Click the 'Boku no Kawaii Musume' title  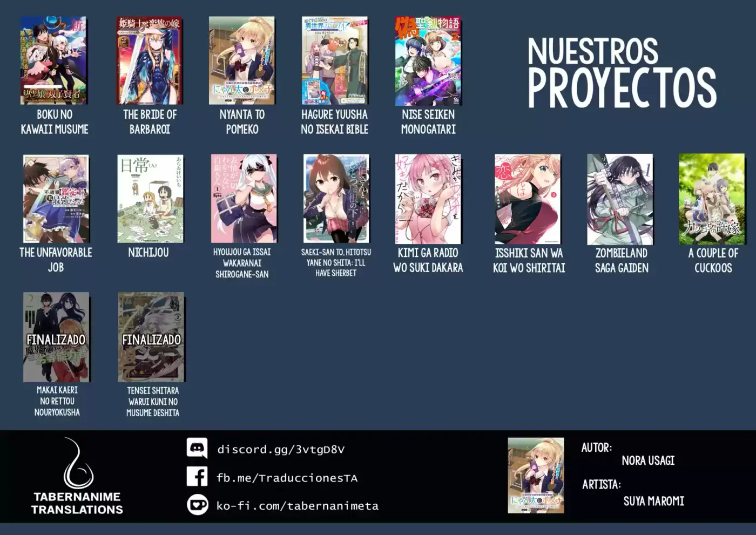(x=55, y=121)
